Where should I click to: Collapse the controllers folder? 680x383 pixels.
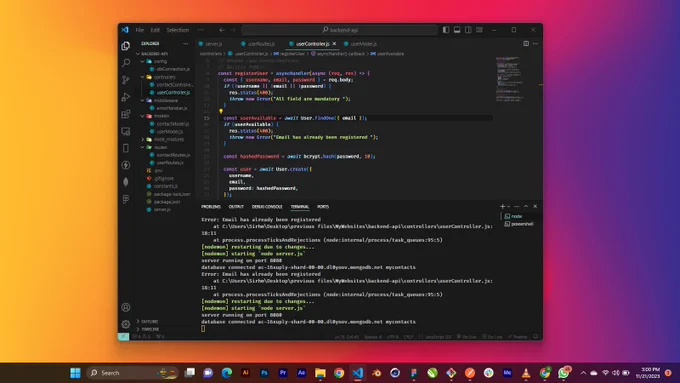[164, 77]
